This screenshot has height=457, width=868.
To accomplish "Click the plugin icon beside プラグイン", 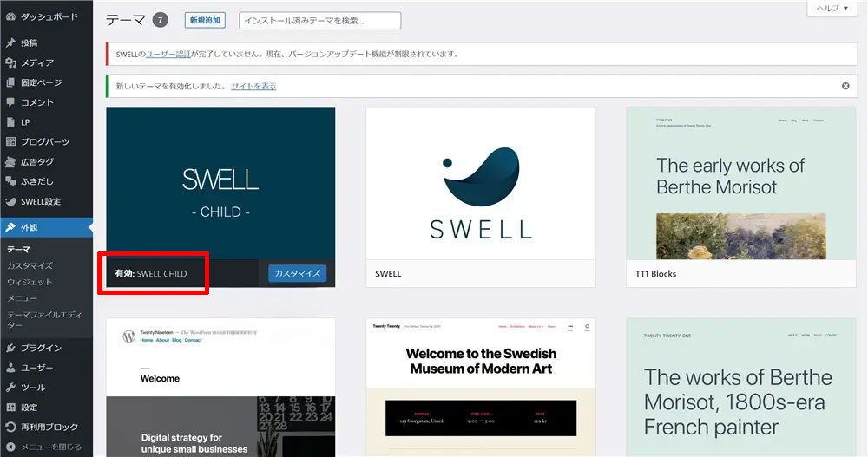I will (x=10, y=348).
